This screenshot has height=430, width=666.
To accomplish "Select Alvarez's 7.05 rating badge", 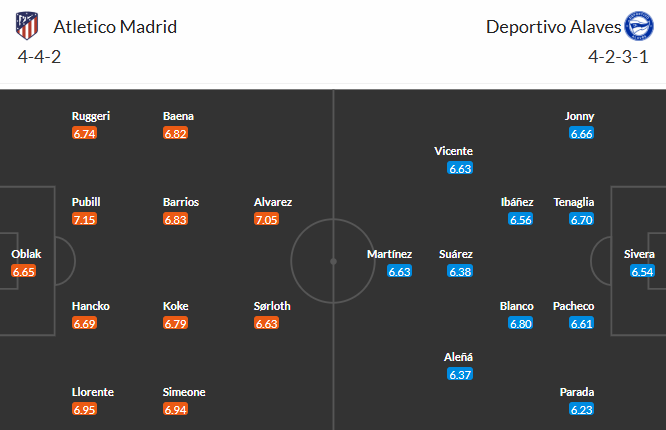I will 267,219.
